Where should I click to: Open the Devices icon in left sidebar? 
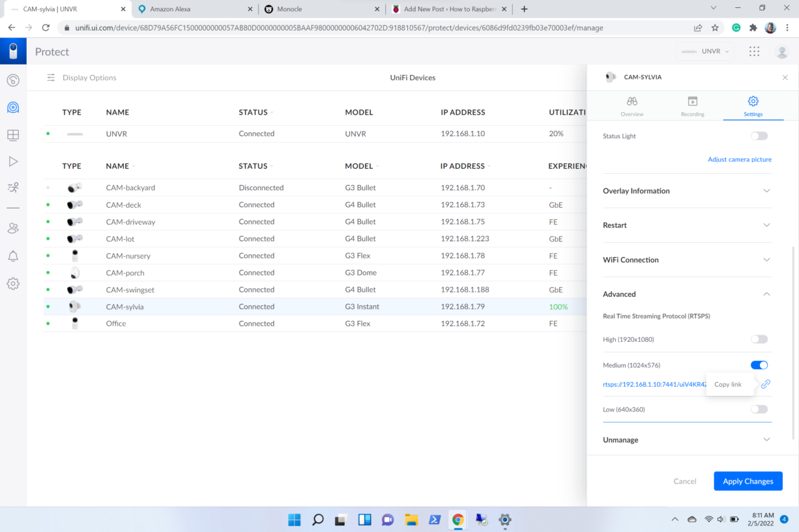[13, 107]
